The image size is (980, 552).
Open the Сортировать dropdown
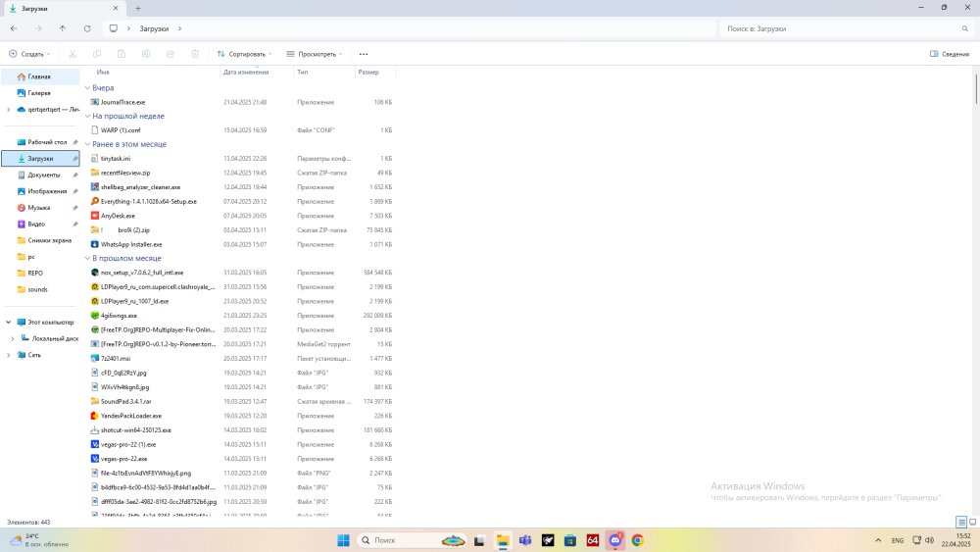coord(244,54)
